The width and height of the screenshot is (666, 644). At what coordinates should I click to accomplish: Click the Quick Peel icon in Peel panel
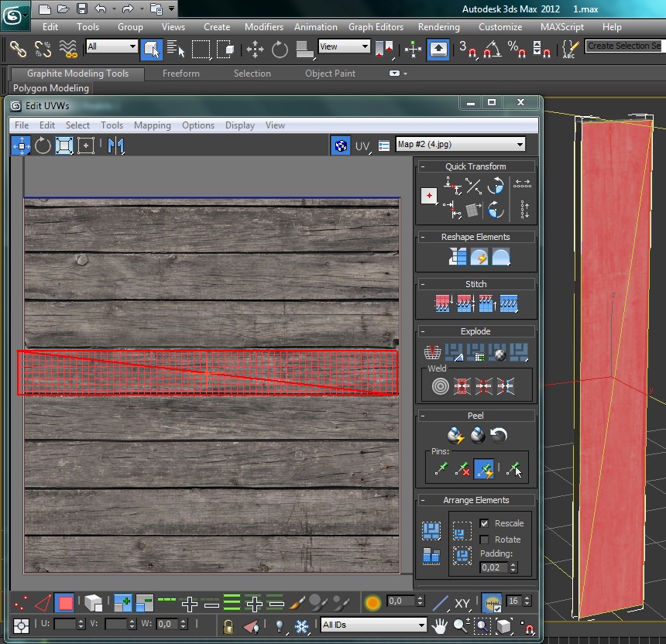coord(455,436)
